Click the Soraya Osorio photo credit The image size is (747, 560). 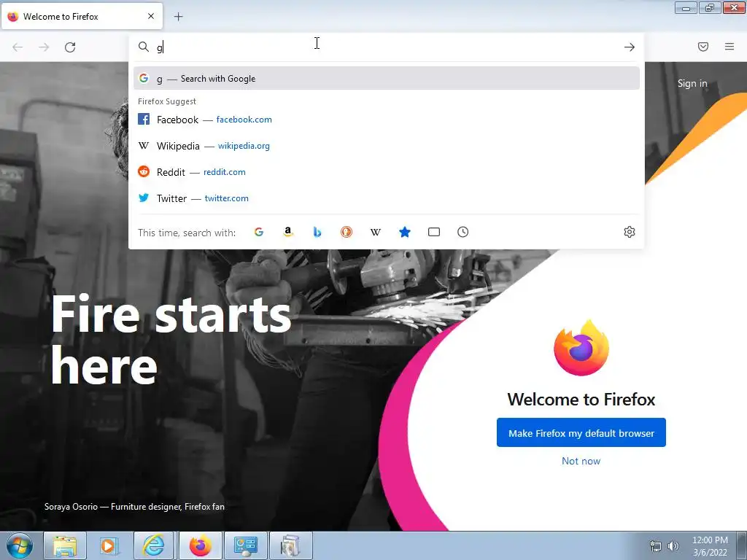[x=134, y=507]
